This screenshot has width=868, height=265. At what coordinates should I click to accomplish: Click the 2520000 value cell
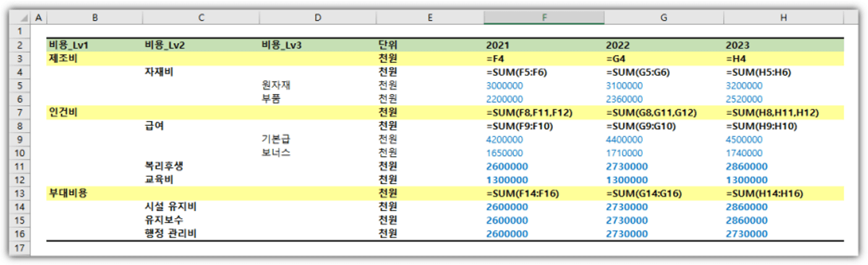(784, 99)
